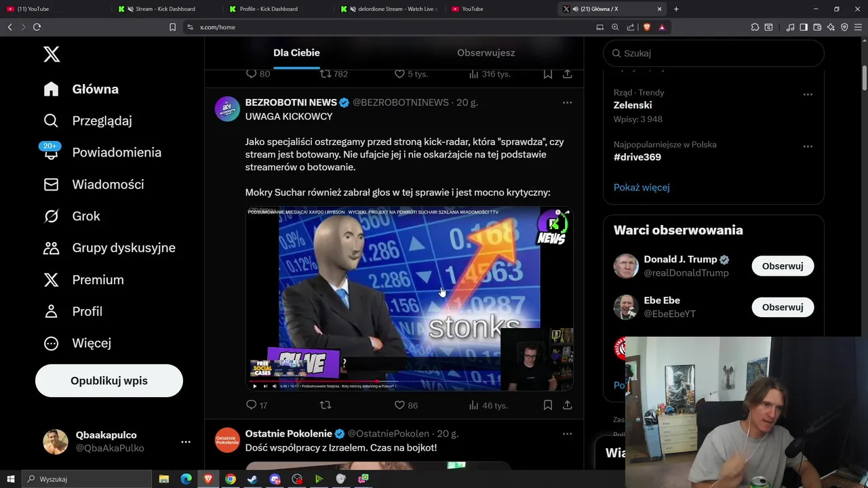Open Premium in the sidebar

pos(83,280)
